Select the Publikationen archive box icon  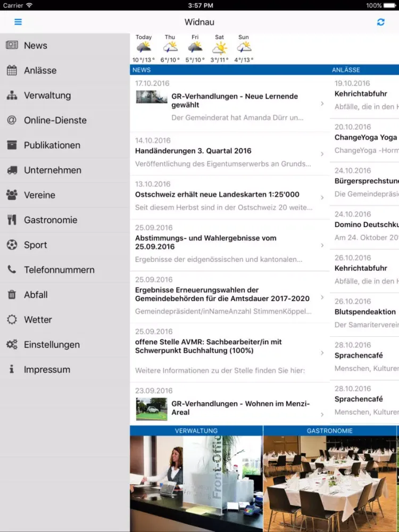click(x=12, y=145)
